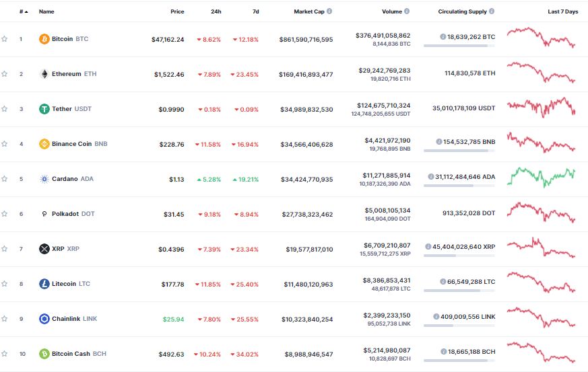This screenshot has height=372, width=588.
Task: Sort by Market Cap column header
Action: [x=309, y=11]
